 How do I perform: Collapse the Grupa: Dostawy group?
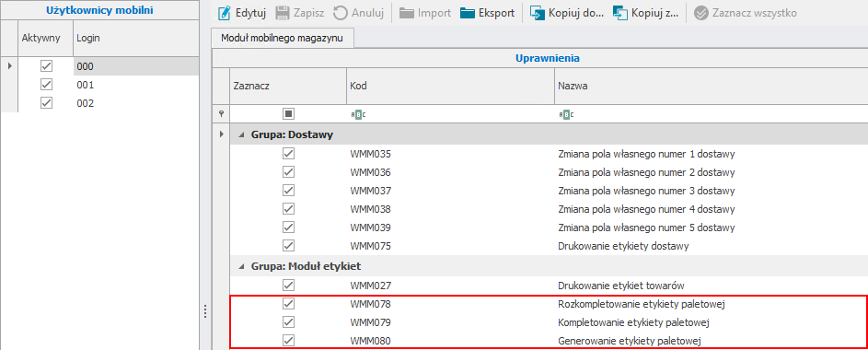pyautogui.click(x=241, y=135)
